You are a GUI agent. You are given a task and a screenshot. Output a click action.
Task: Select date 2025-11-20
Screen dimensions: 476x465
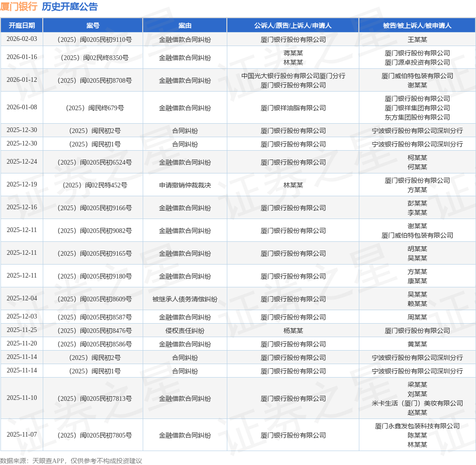22,344
